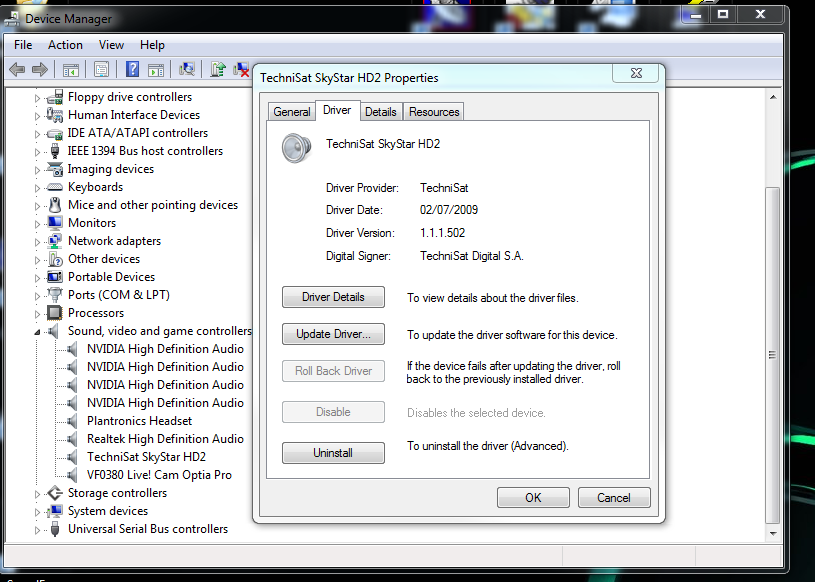Open the Action menu
Screen dimensions: 815x582
(x=65, y=45)
